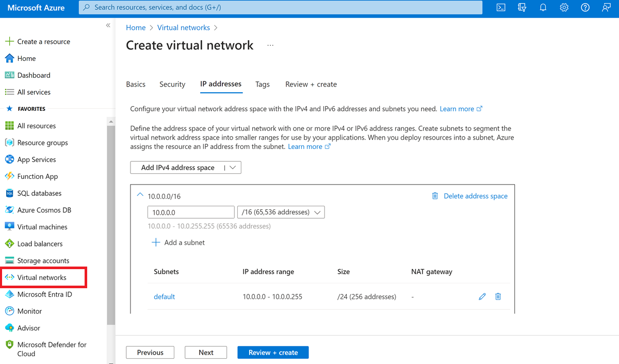Collapse the 10.0.0.0/16 address space section

(140, 195)
